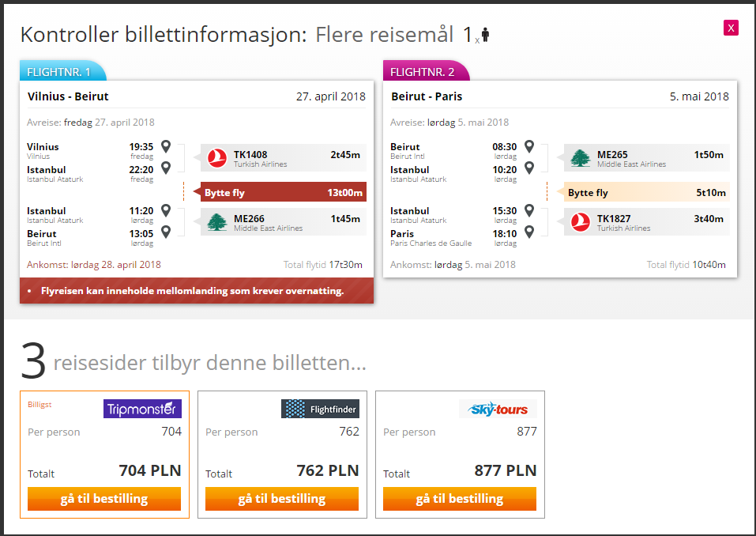
Task: Click the location pin beside Beirut 13:05 arrival
Action: click(166, 232)
